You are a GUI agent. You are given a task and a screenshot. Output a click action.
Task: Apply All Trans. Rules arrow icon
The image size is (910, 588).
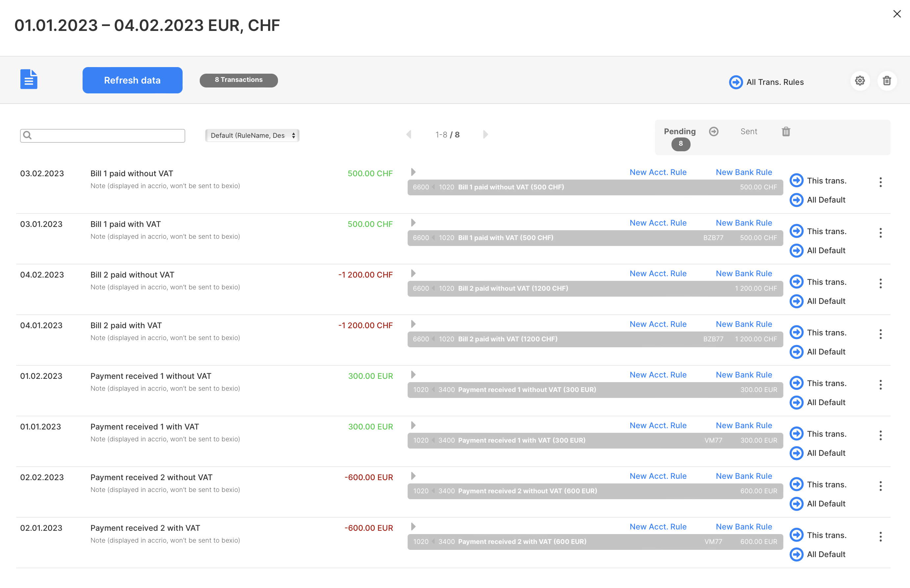736,82
